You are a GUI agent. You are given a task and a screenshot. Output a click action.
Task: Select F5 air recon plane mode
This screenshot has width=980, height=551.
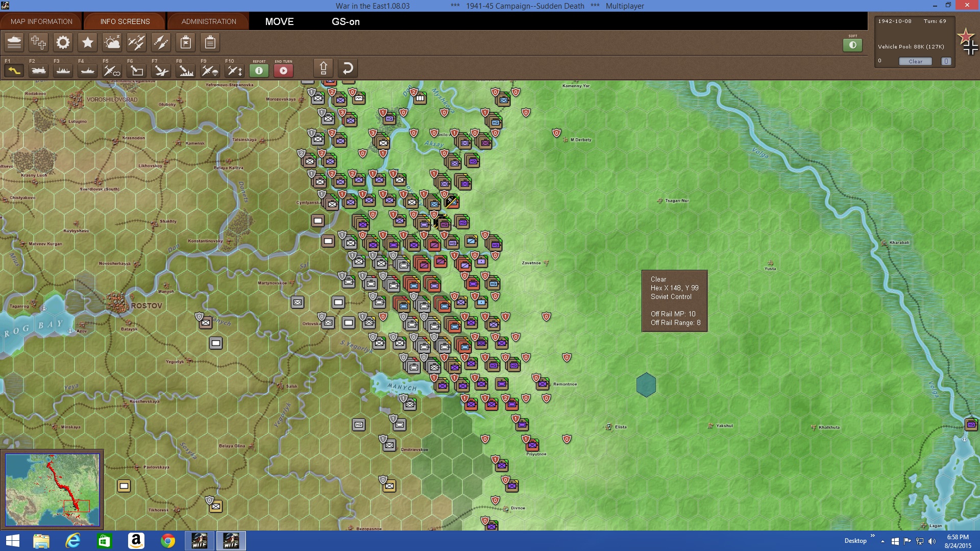pos(112,70)
